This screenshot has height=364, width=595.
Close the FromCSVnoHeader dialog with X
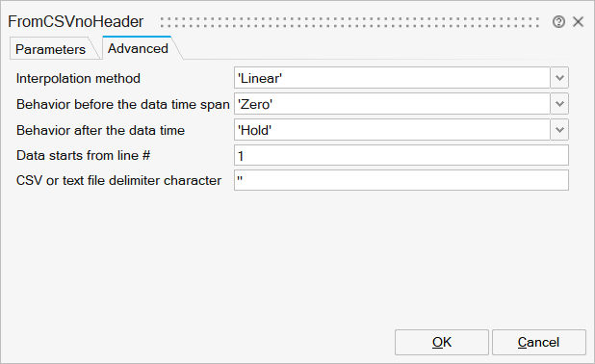[578, 21]
